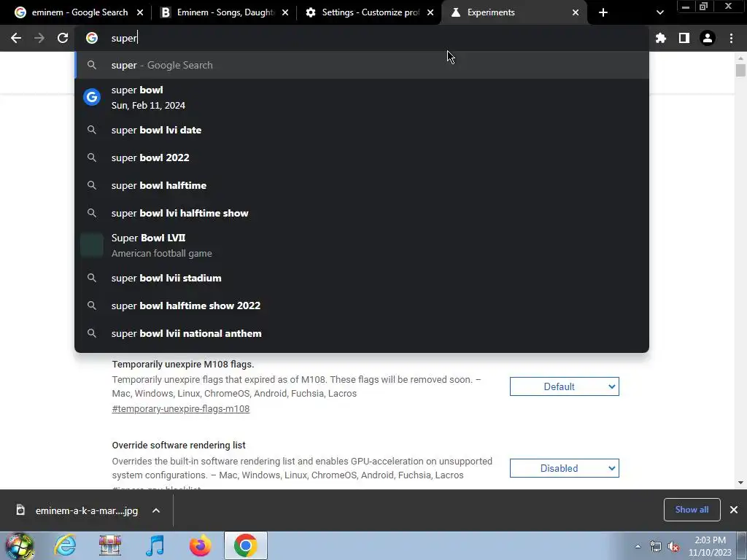This screenshot has width=747, height=560.
Task: Open the #temporary-unexpire-flags-m108 link
Action: click(x=181, y=409)
